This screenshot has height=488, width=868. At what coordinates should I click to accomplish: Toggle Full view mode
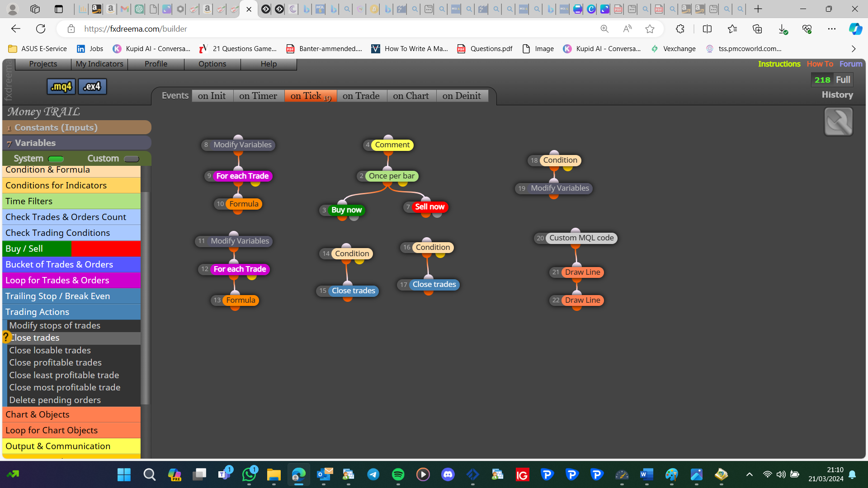(843, 80)
